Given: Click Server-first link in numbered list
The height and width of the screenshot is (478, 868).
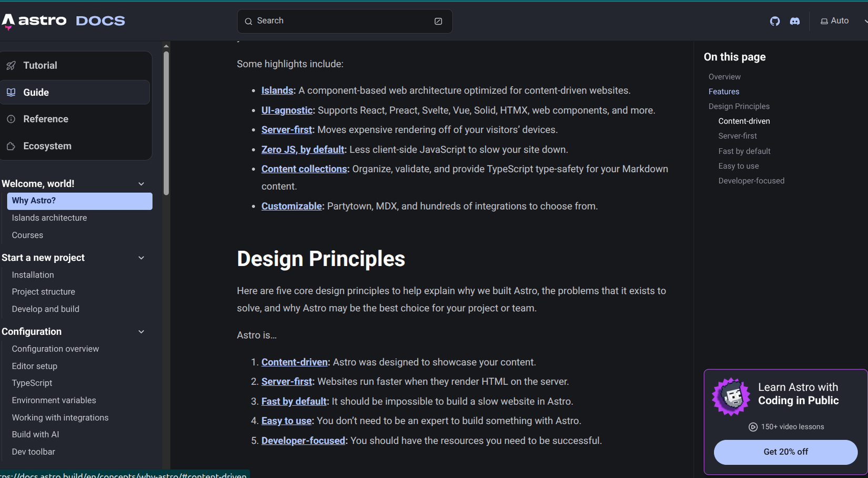Looking at the screenshot, I should coord(287,382).
